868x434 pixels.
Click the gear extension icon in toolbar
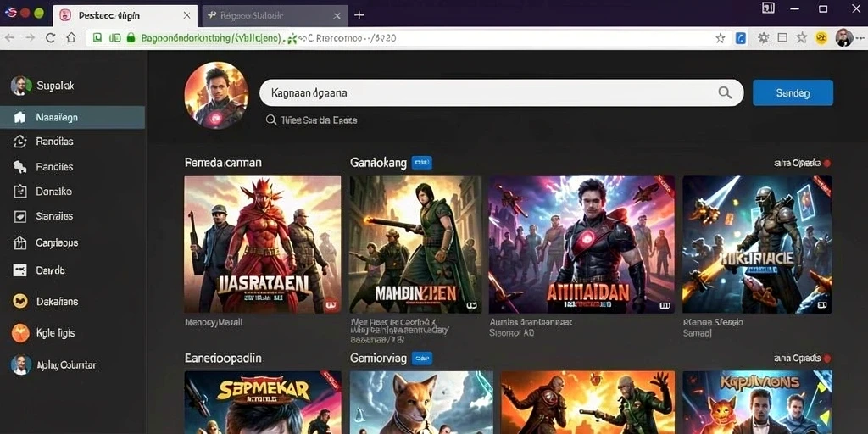click(x=764, y=38)
